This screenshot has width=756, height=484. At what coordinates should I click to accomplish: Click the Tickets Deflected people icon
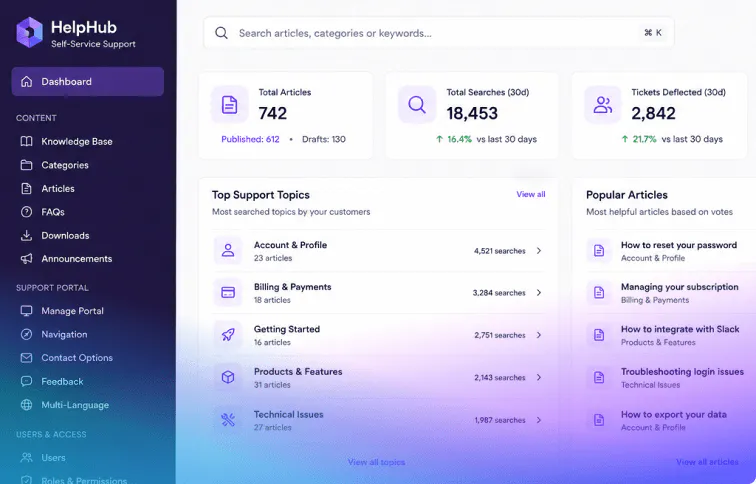pyautogui.click(x=603, y=105)
